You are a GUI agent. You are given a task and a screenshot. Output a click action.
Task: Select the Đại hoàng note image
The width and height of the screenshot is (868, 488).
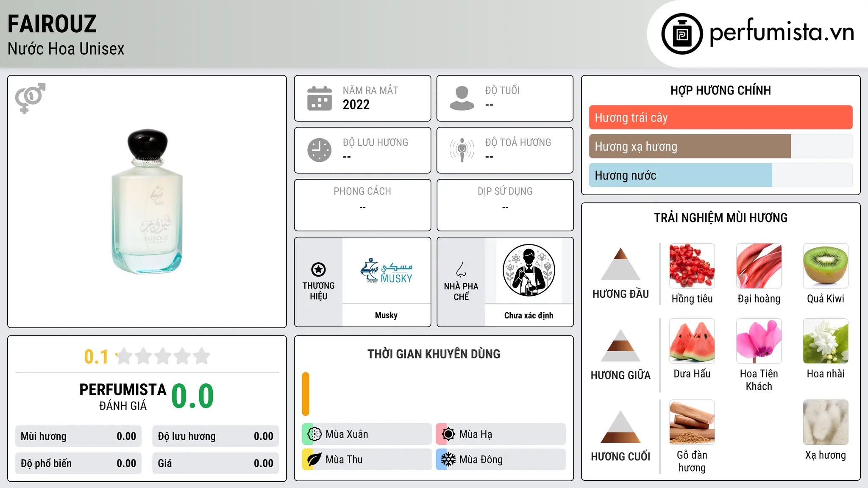tap(759, 266)
